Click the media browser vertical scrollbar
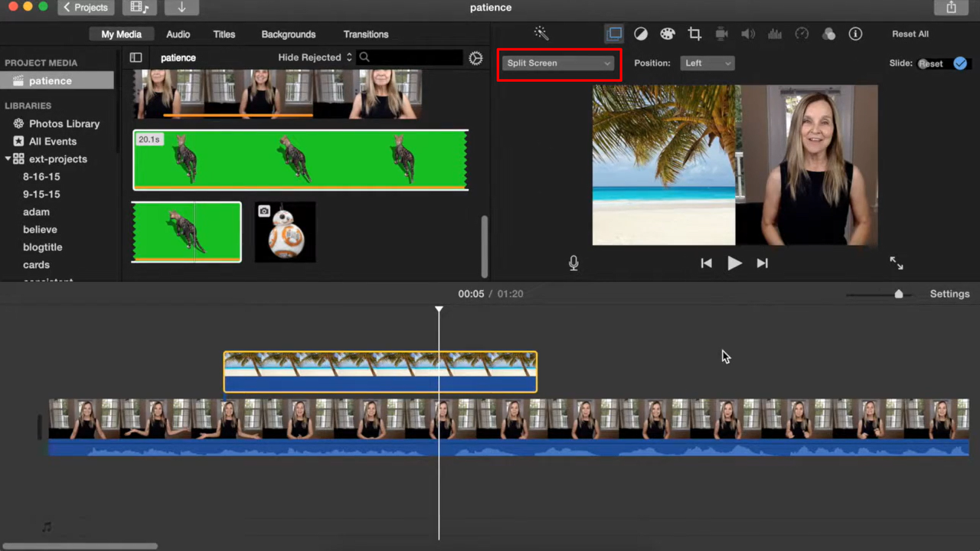The width and height of the screenshot is (980, 551). pyautogui.click(x=484, y=246)
